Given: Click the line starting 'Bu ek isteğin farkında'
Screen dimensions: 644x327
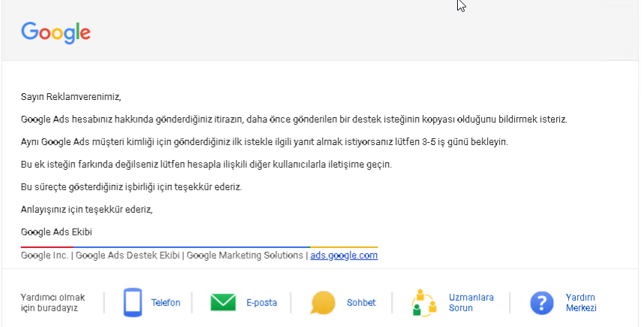Looking at the screenshot, I should pos(206,165).
